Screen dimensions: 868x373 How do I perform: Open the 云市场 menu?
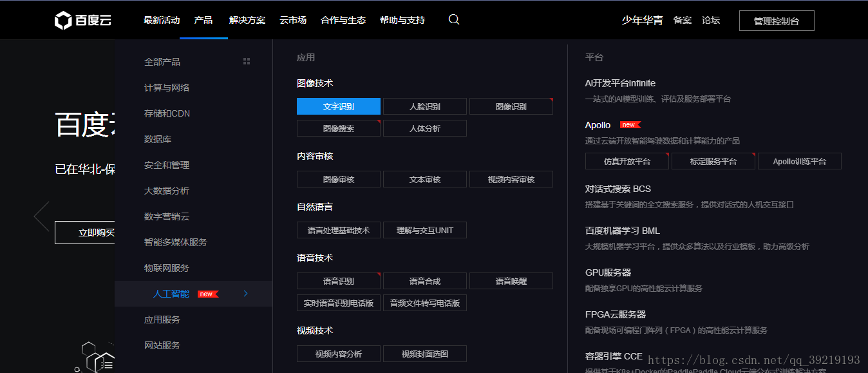293,20
